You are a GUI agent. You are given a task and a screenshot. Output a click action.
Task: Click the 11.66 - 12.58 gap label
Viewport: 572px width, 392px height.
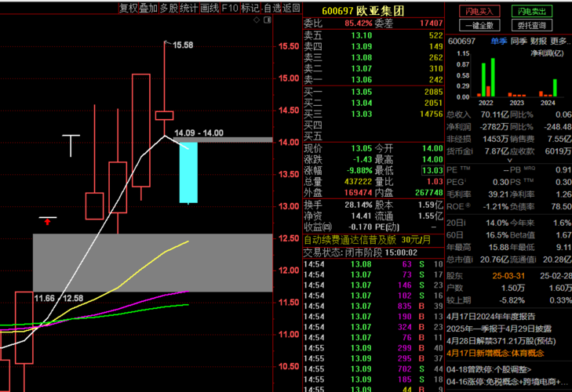point(59,298)
